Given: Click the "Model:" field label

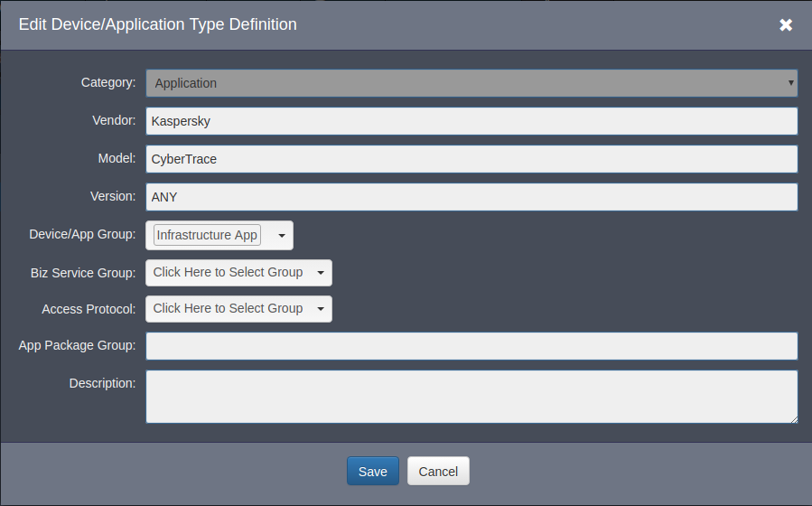Looking at the screenshot, I should pyautogui.click(x=117, y=159).
